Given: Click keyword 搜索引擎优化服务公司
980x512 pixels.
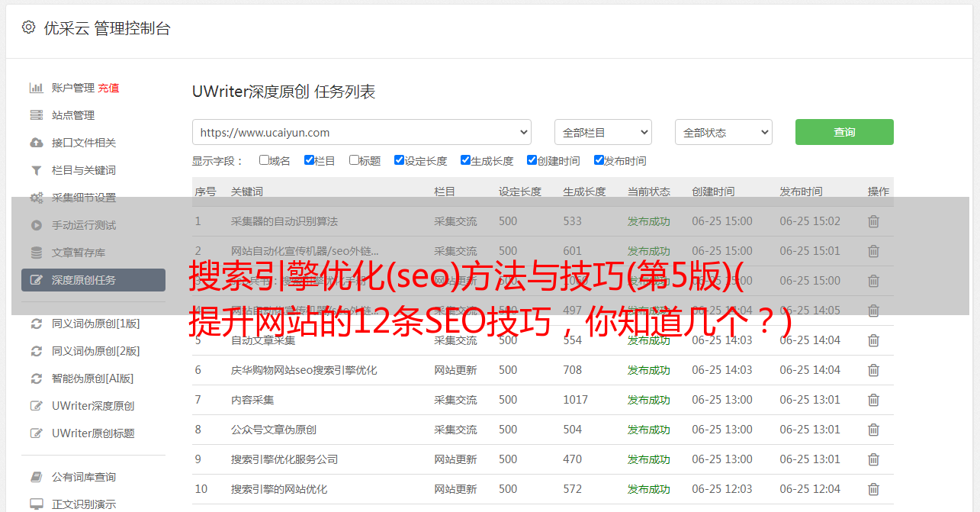Looking at the screenshot, I should point(284,459).
